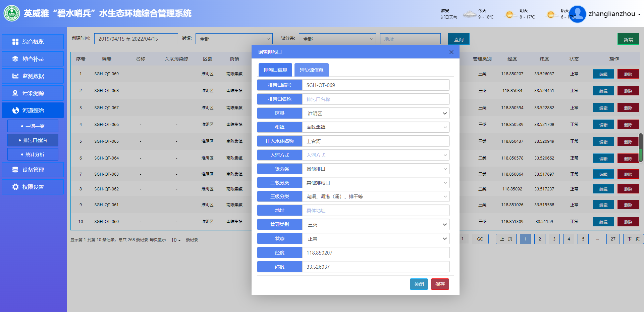
Task: Click the 设备管理 database icon
Action: tap(15, 170)
